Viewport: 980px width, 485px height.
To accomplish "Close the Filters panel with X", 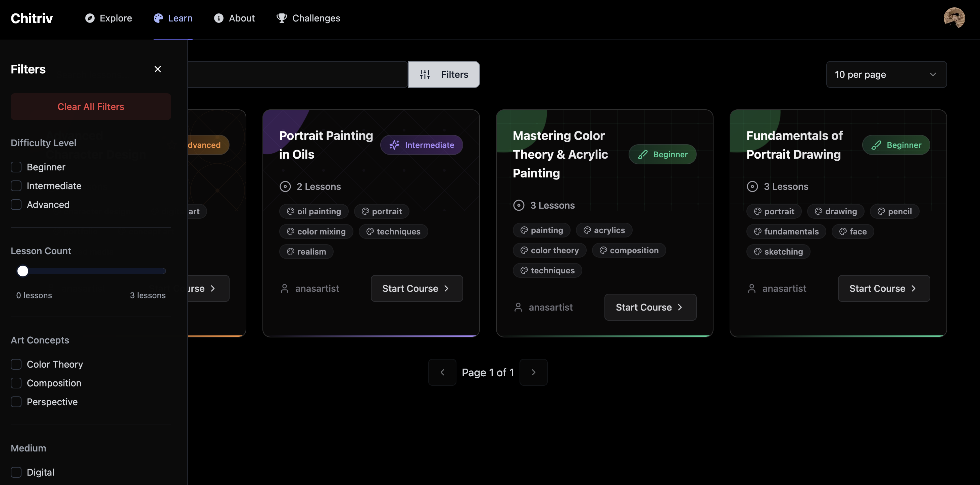I will pyautogui.click(x=157, y=69).
